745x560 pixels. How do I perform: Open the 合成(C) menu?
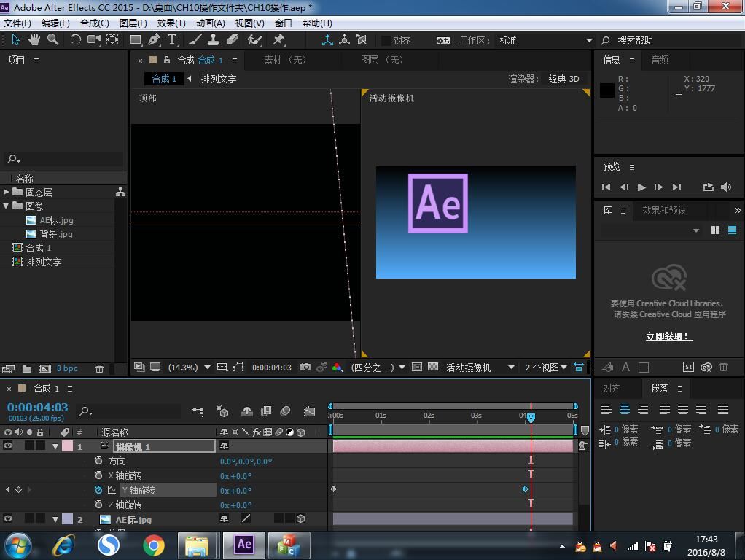pyautogui.click(x=95, y=23)
